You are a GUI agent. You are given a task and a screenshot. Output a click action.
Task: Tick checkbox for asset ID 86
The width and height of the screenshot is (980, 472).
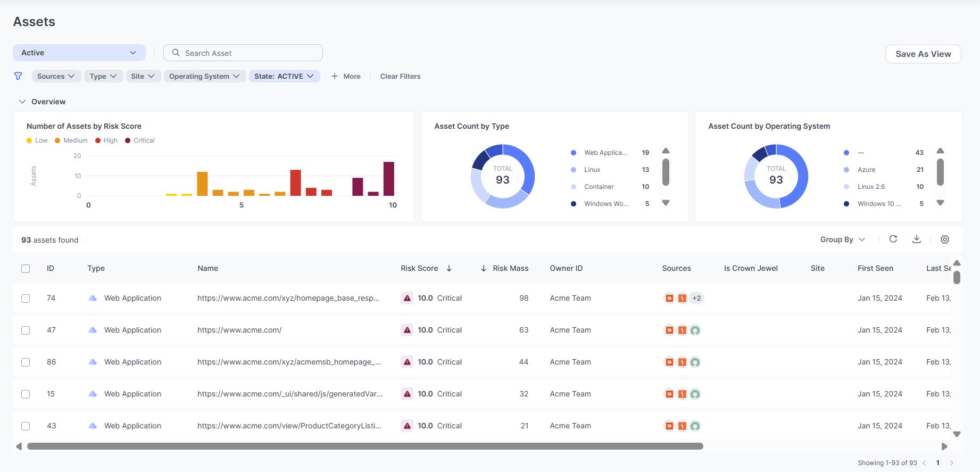[x=26, y=362]
